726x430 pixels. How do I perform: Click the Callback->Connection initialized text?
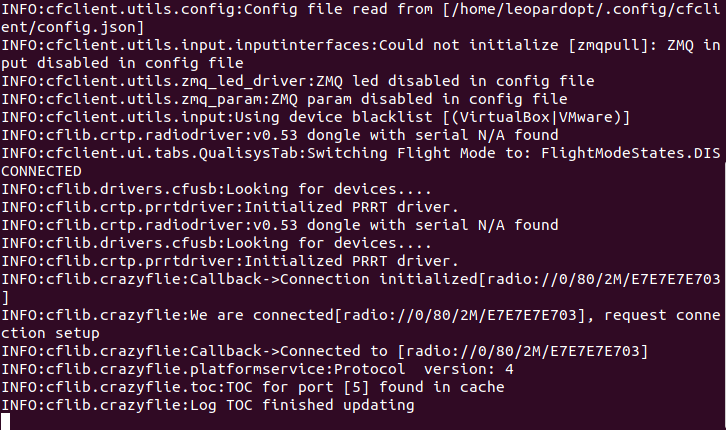[340, 278]
